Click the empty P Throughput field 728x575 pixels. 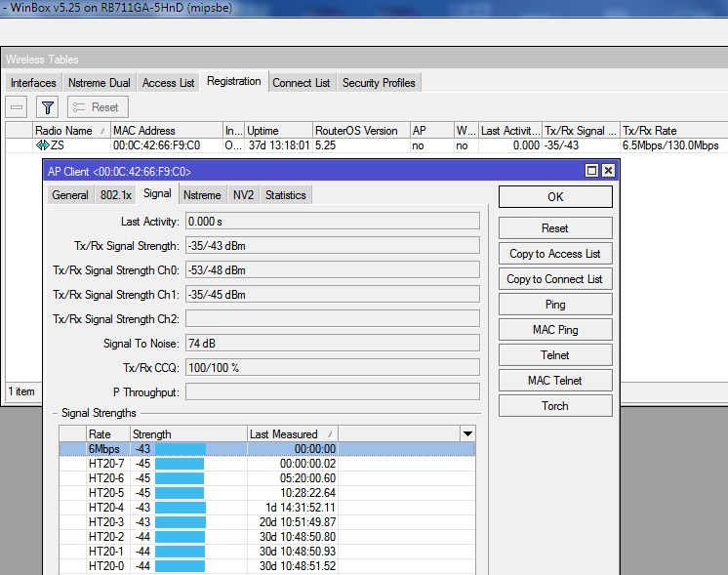point(333,392)
